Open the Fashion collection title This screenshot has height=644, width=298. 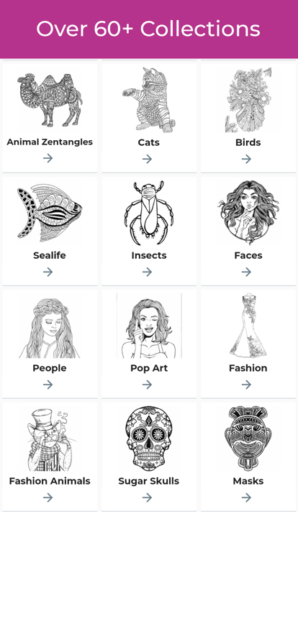(248, 368)
